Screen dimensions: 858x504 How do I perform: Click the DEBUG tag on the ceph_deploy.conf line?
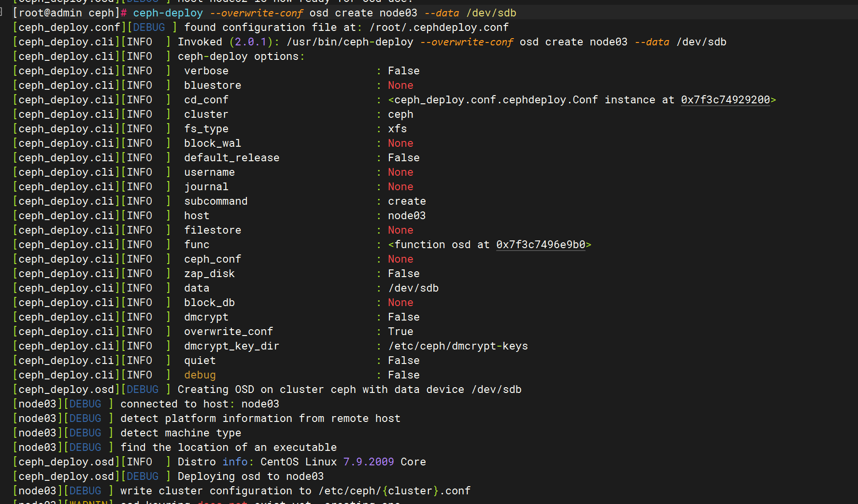pos(149,28)
